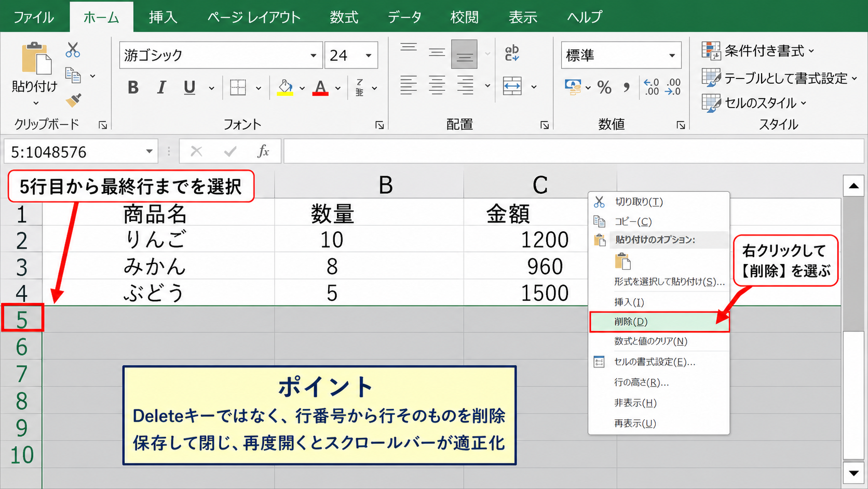Apply the red font color A

pos(320,87)
